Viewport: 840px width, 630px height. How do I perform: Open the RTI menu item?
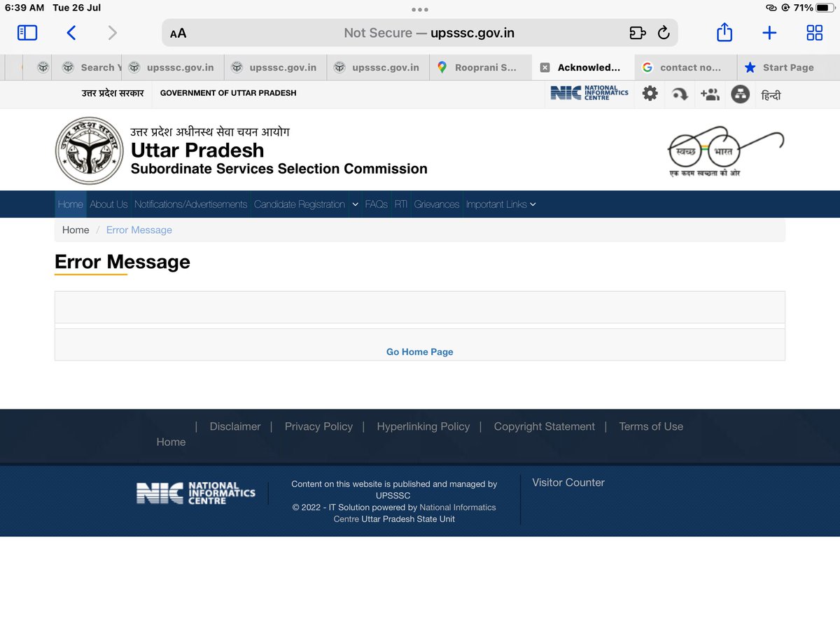click(401, 204)
